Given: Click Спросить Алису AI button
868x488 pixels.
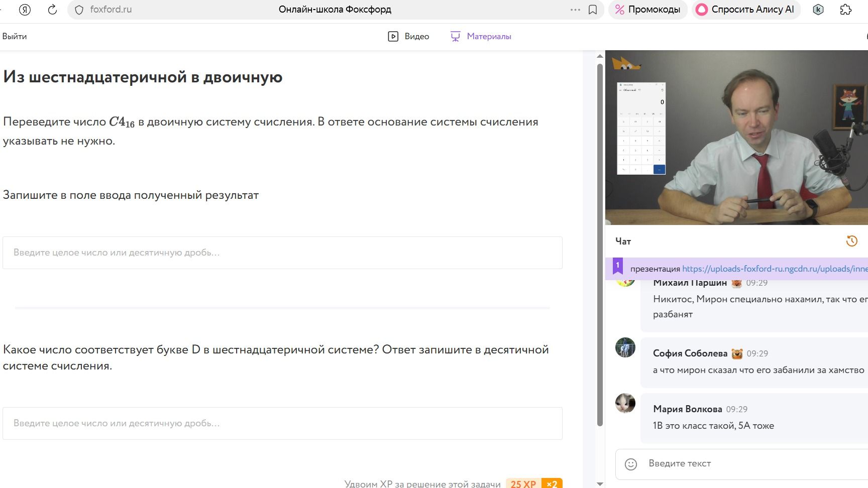Looking at the screenshot, I should click(745, 10).
